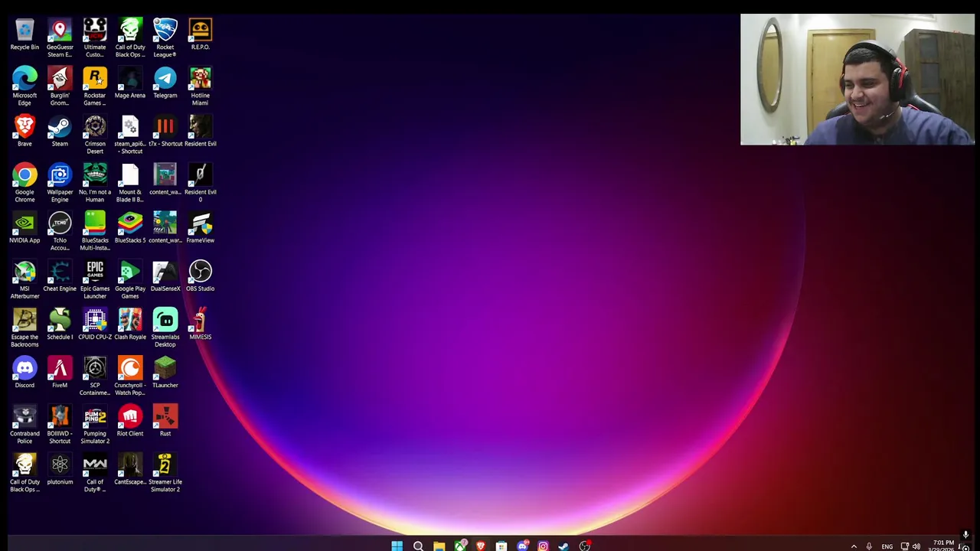Select the t7x - Shortcut icon
980x551 pixels.
coord(165,132)
